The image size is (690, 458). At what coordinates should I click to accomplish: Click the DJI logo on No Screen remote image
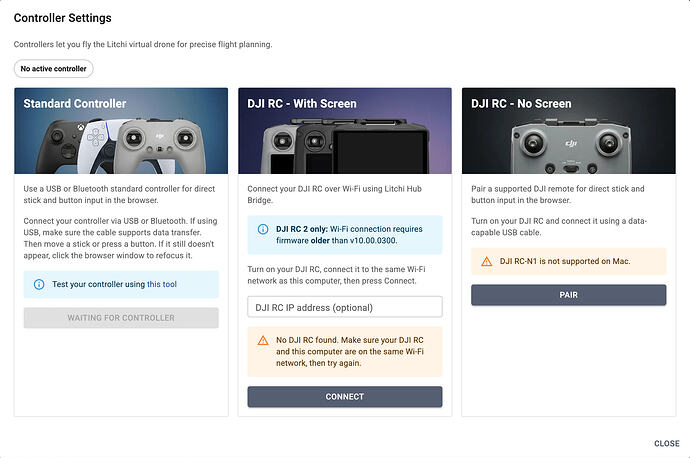(571, 143)
